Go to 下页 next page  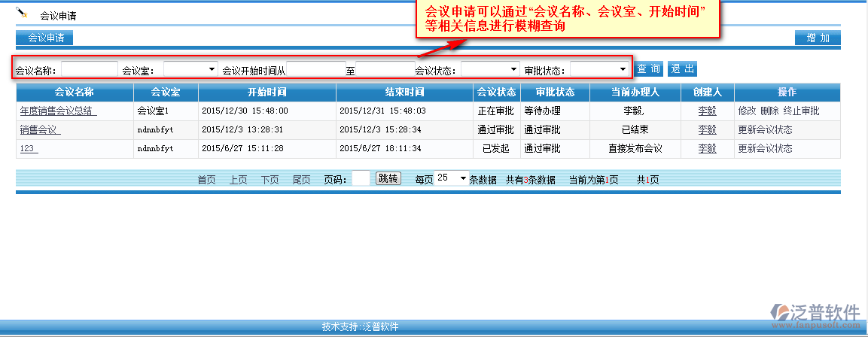pyautogui.click(x=270, y=180)
